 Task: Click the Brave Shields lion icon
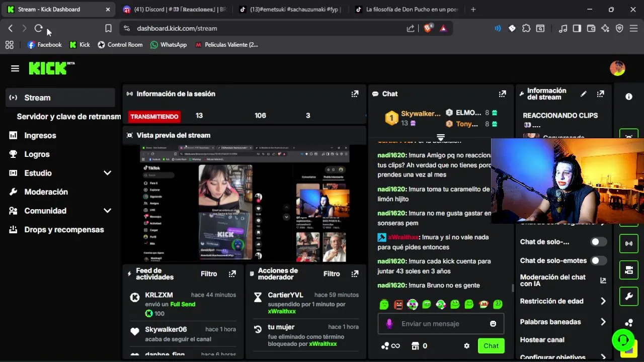(x=428, y=29)
